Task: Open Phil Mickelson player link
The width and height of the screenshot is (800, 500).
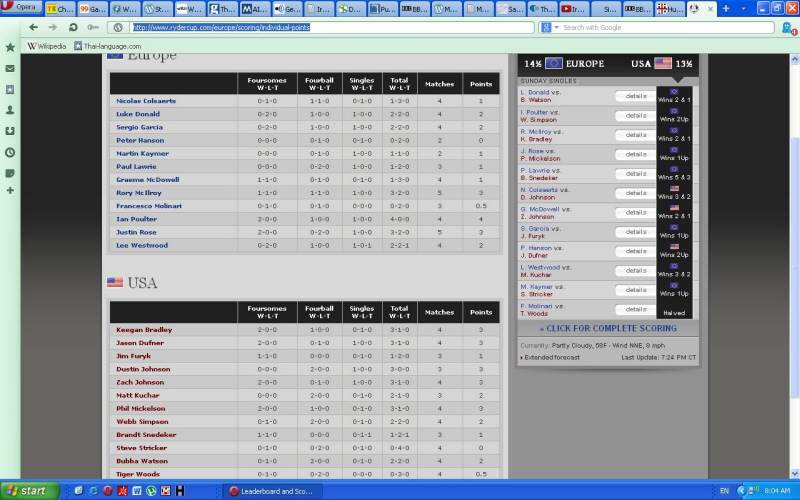Action: [141, 408]
